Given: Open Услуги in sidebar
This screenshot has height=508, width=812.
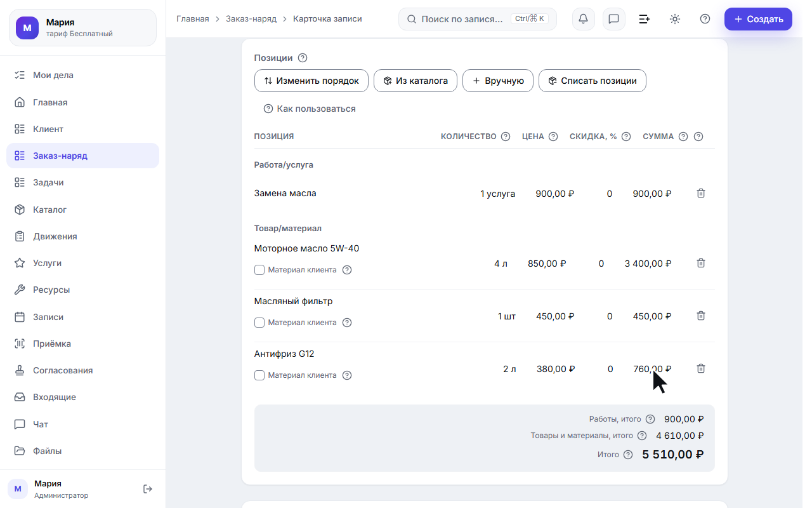Looking at the screenshot, I should tap(82, 263).
